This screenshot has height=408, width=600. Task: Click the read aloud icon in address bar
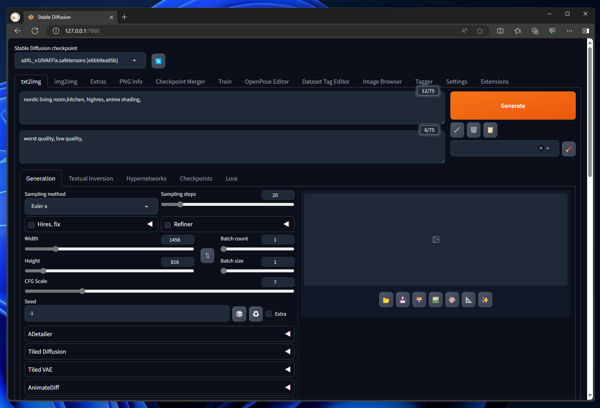(464, 31)
